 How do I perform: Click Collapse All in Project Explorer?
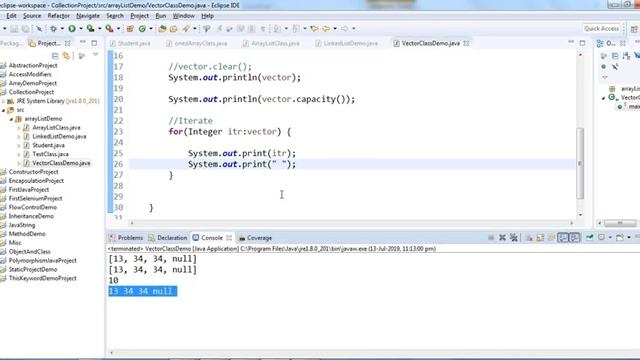55,56
